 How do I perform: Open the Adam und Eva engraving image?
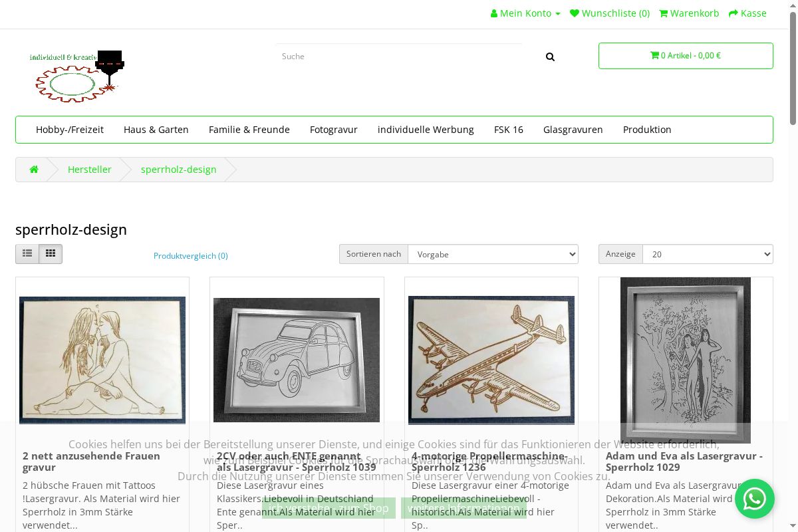[686, 360]
